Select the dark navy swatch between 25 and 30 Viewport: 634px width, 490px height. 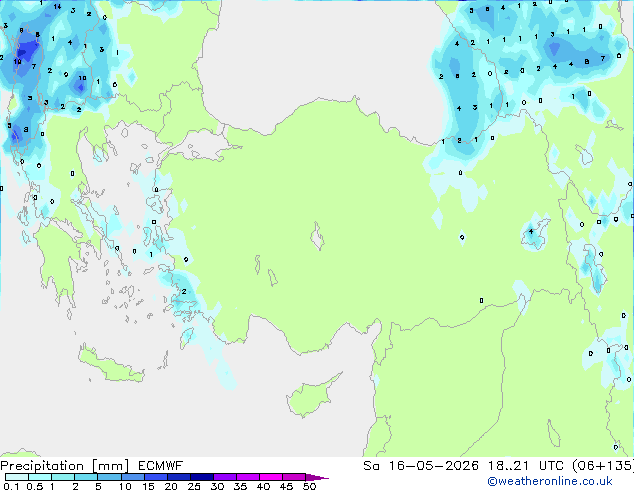pos(202,477)
